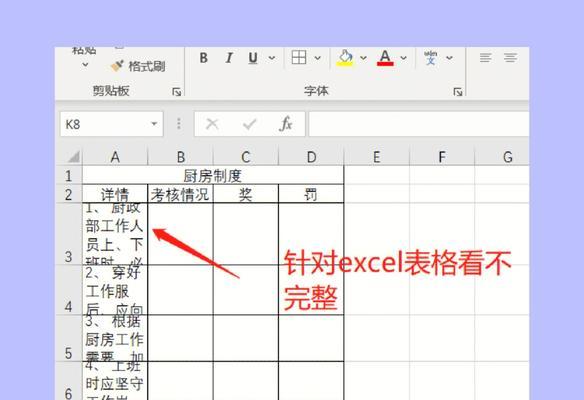Open the underline style dropdown arrow
The width and height of the screenshot is (584, 400).
tap(272, 58)
